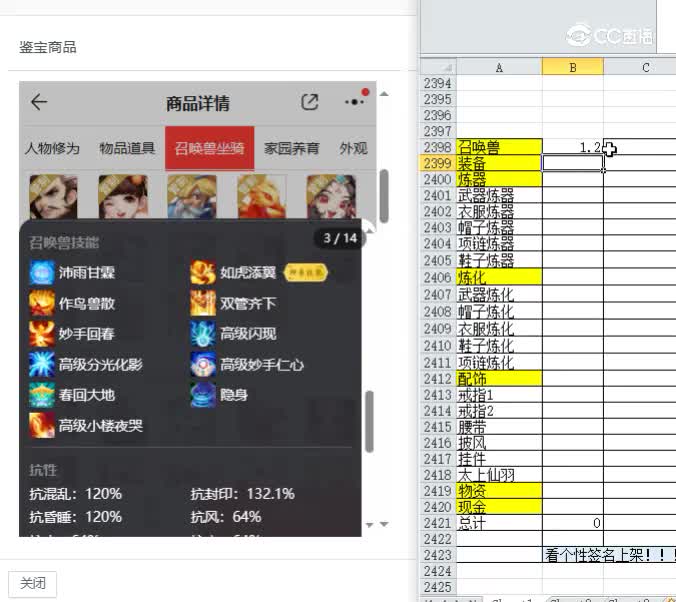
Task: Click cell B2398 containing 1.2
Action: pos(573,147)
